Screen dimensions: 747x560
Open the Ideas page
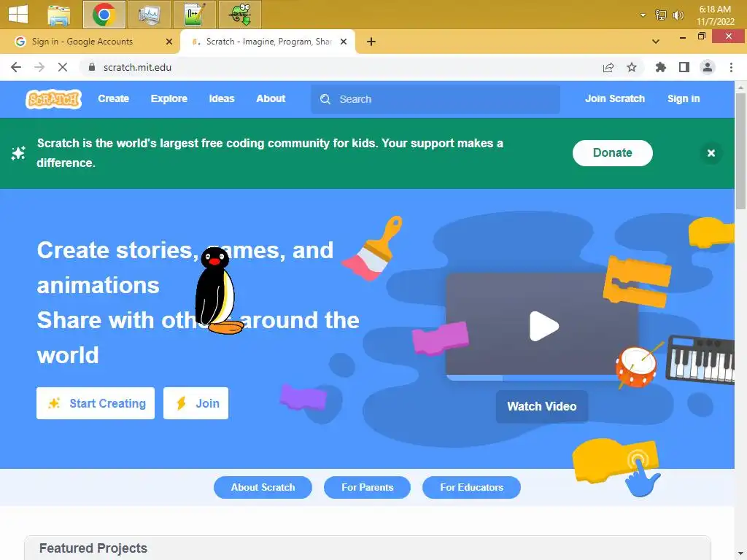(x=222, y=98)
